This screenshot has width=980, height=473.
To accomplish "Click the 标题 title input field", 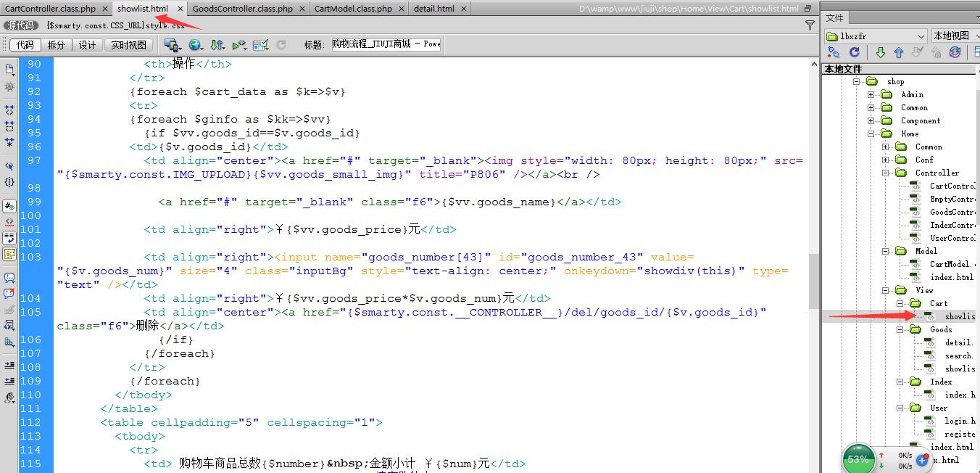I will pyautogui.click(x=386, y=44).
